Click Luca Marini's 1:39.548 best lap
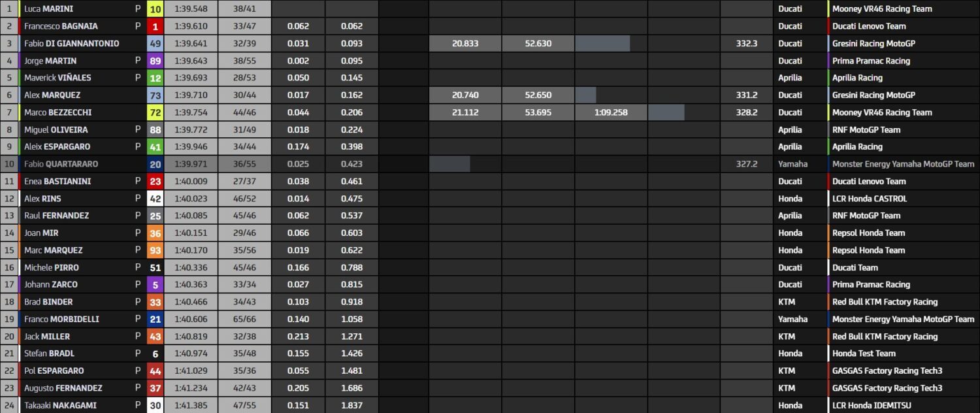The image size is (980, 413). pyautogui.click(x=190, y=9)
